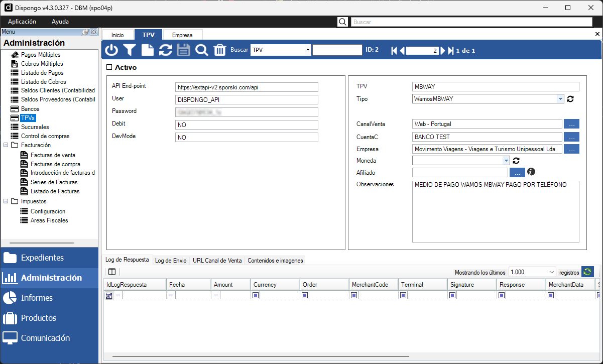Go to the first record
The image size is (603, 364).
394,50
